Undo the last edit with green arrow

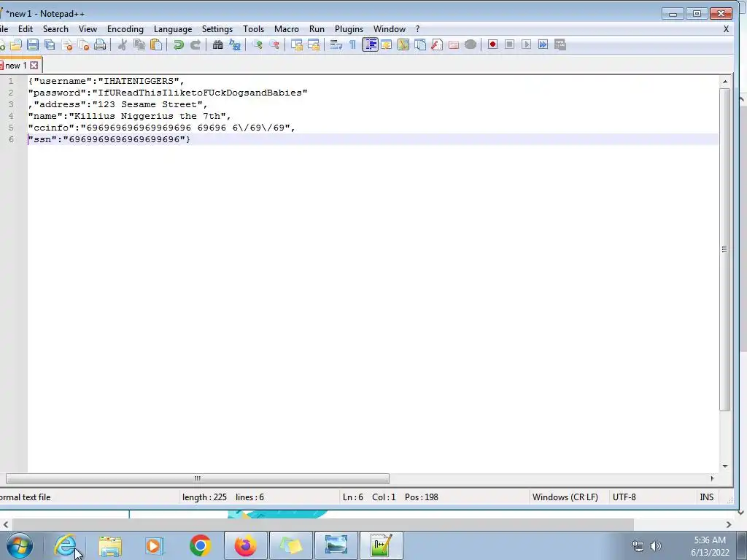coord(179,44)
